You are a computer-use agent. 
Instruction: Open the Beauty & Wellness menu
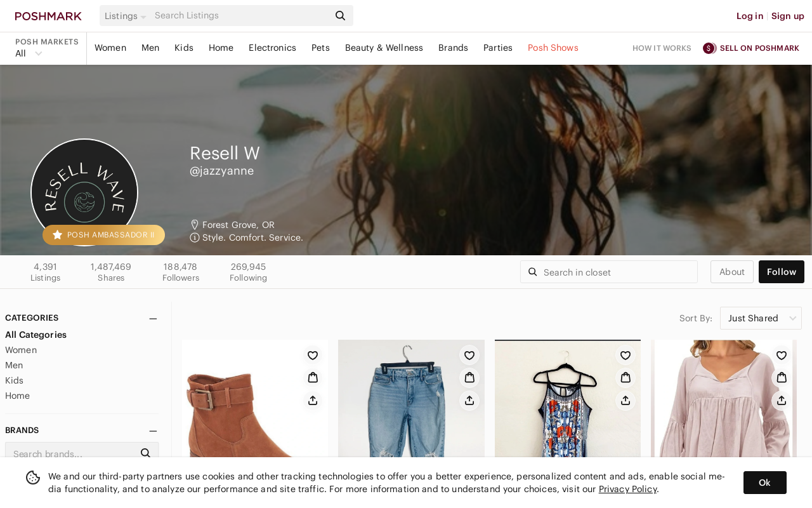point(384,48)
